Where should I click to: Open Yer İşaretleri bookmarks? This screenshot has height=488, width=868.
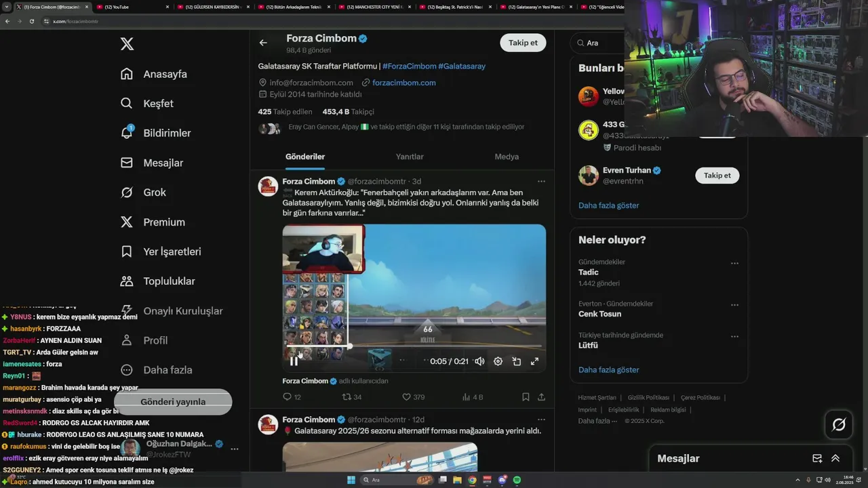point(161,251)
